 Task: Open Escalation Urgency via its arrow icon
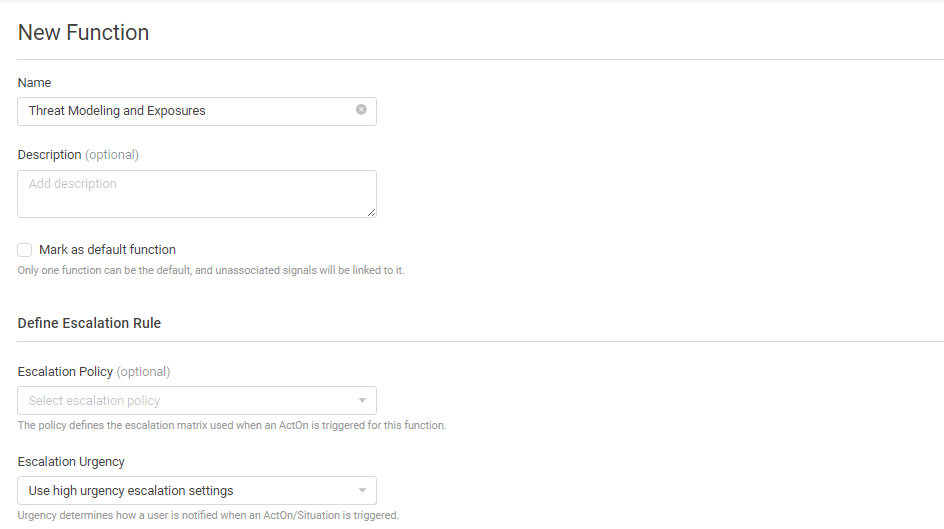tap(362, 490)
